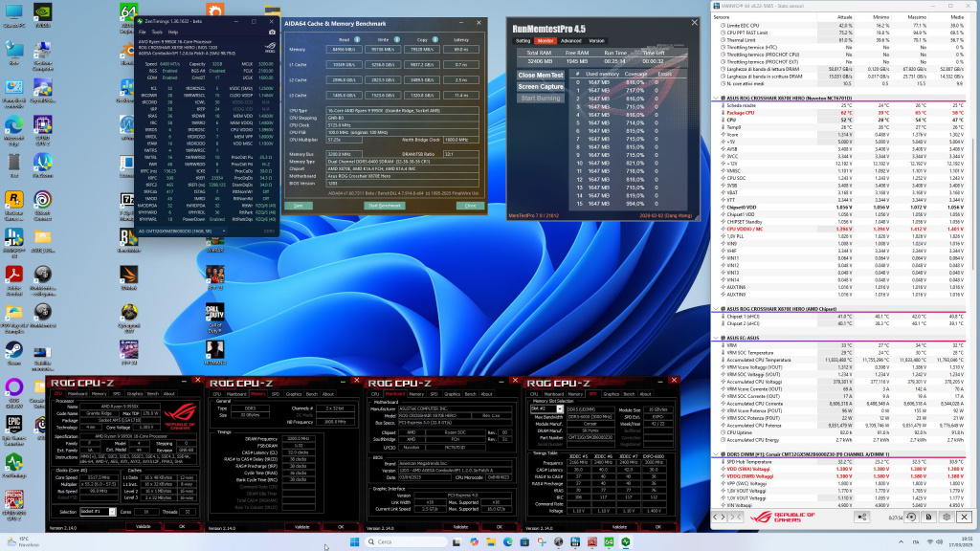This screenshot has width=980, height=551.
Task: Switch to the Setting tab in RunMemtestPro
Action: click(x=523, y=40)
